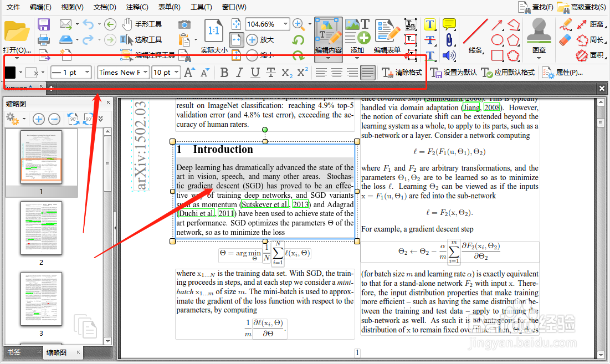This screenshot has height=364, width=610.
Task: Toggle Subscript formatting
Action: [286, 73]
